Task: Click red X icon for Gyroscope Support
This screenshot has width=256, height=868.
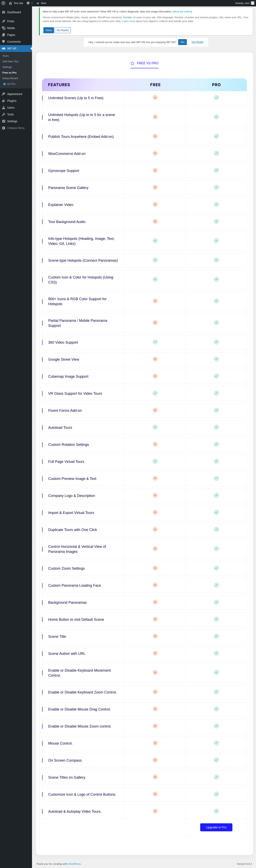Action: (155, 171)
